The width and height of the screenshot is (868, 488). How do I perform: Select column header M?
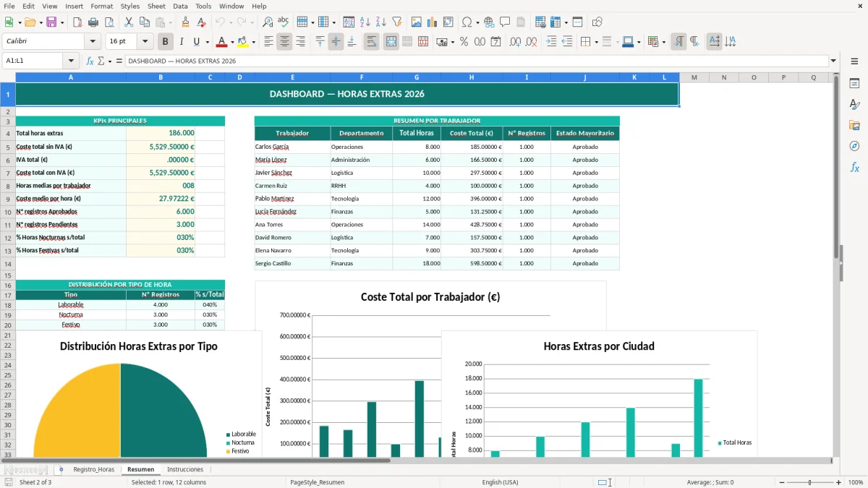tap(694, 77)
